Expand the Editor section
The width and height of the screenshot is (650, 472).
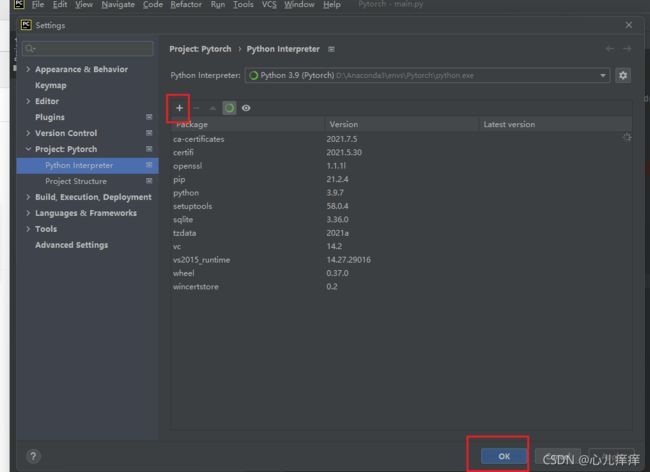pos(28,101)
